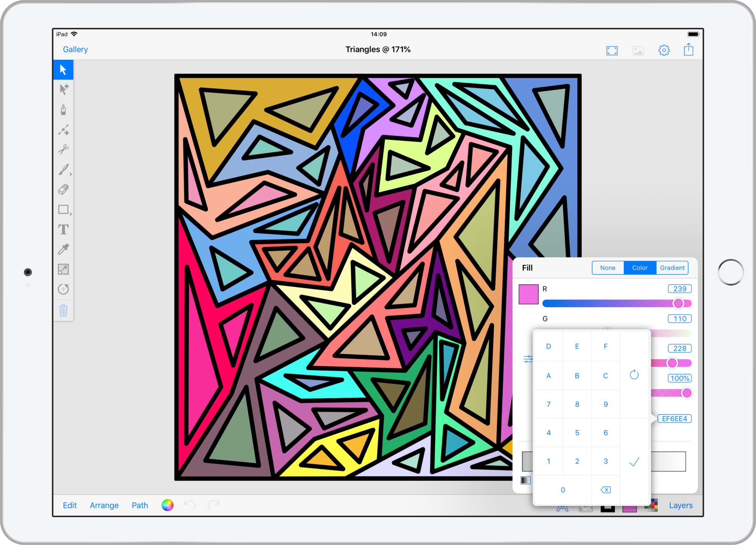Tap keypad key 0

pyautogui.click(x=563, y=490)
